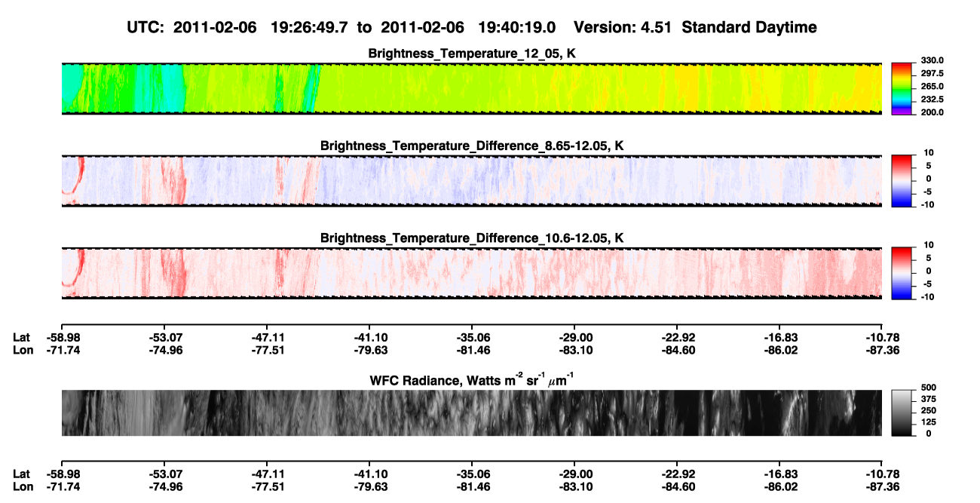
Task: Click longitude -87.36 on the axis above WFC Radiance
Action: 882,350
